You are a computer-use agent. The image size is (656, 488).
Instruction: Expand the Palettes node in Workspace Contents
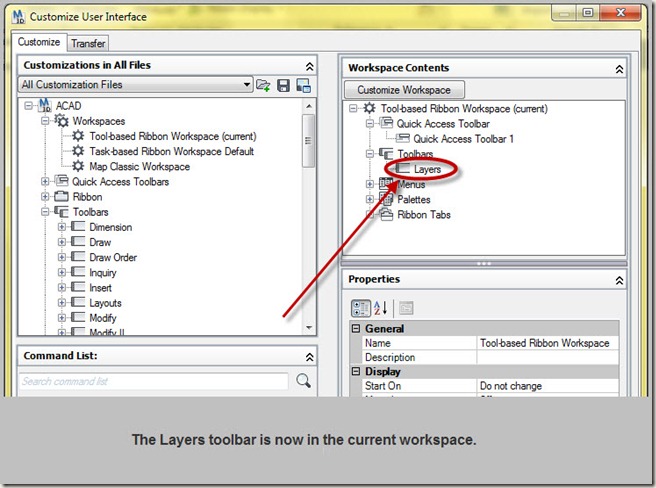[369, 199]
